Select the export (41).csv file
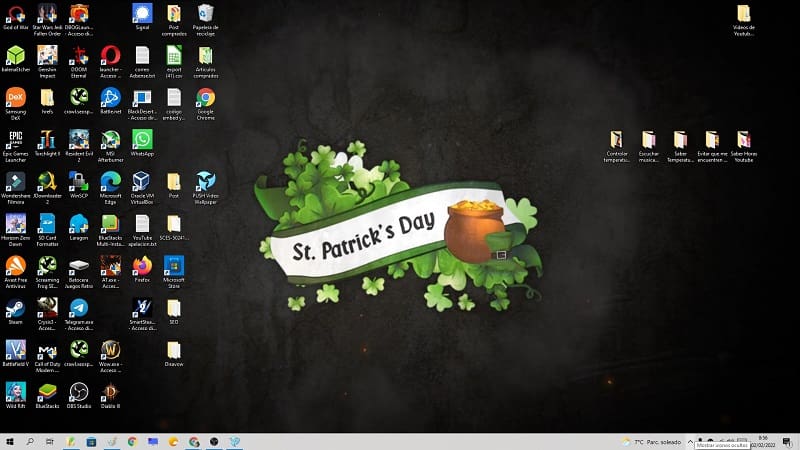 coord(174,61)
